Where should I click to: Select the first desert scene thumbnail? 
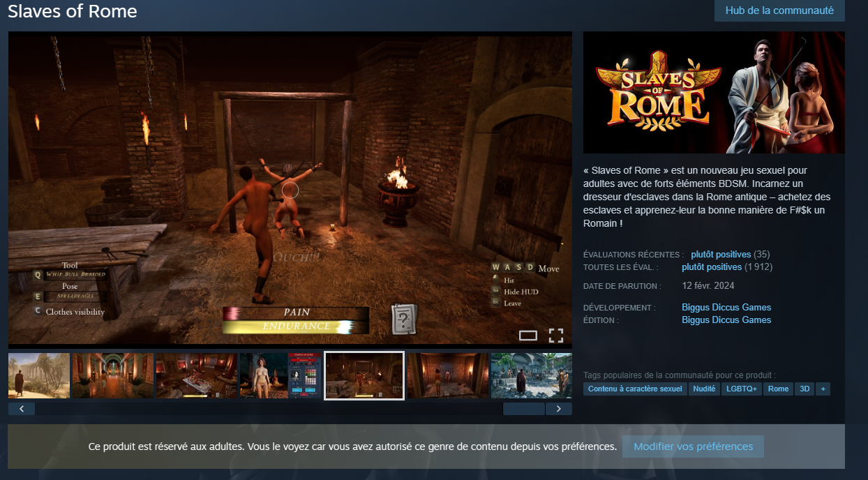click(39, 375)
